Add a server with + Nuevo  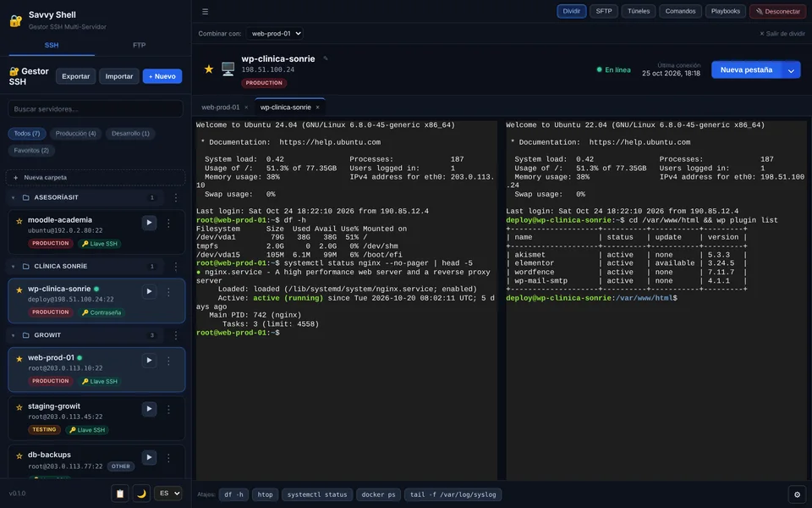coord(162,76)
